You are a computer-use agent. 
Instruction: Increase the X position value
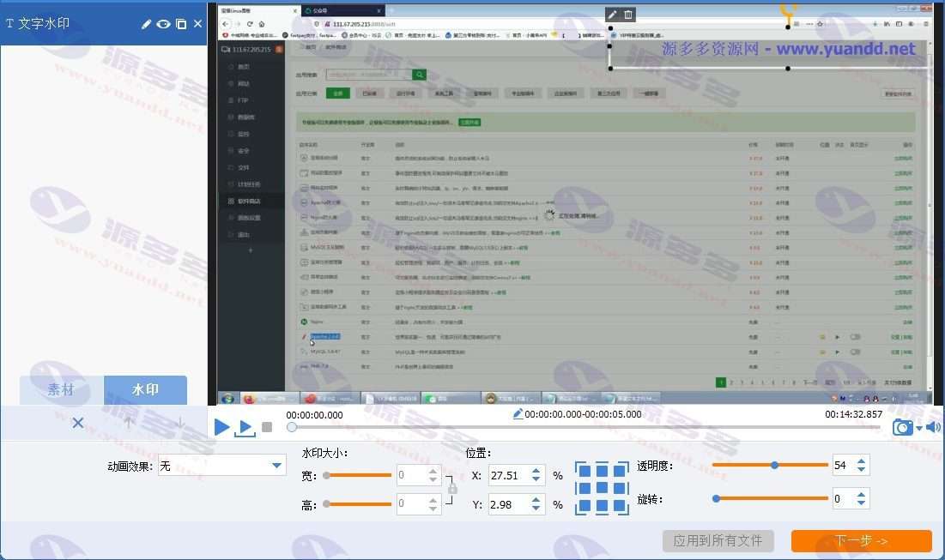(536, 470)
